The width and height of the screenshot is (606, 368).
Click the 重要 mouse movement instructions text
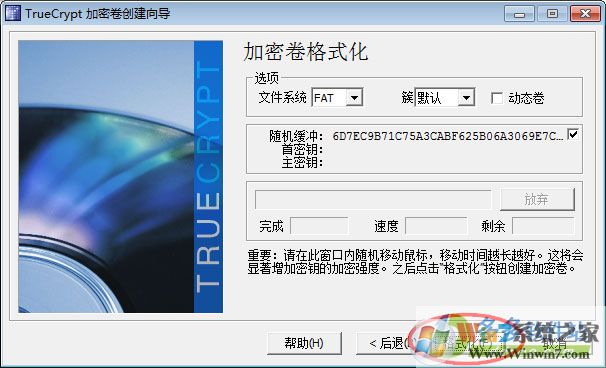[x=415, y=262]
